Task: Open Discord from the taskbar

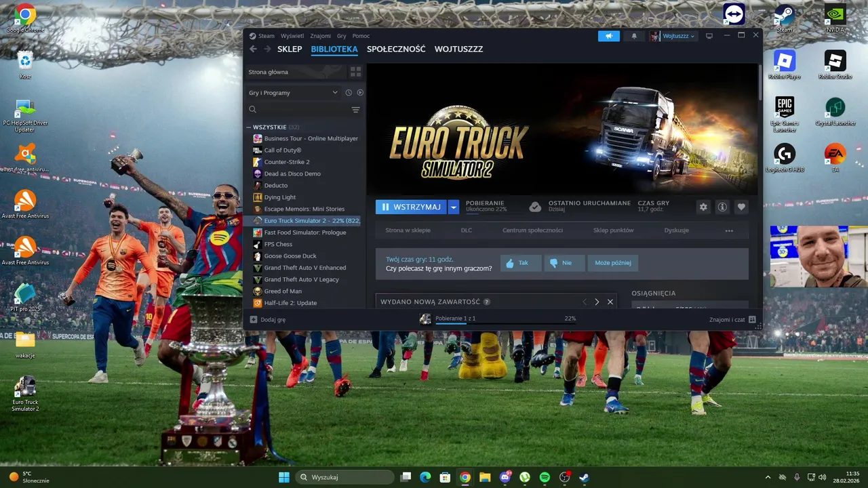Action: coord(505,477)
